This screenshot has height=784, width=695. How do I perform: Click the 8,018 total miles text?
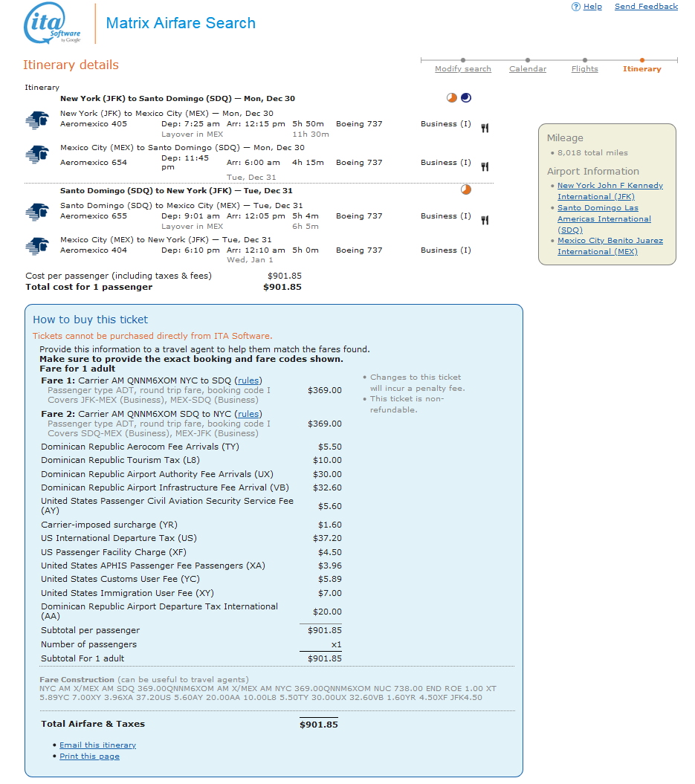[592, 153]
